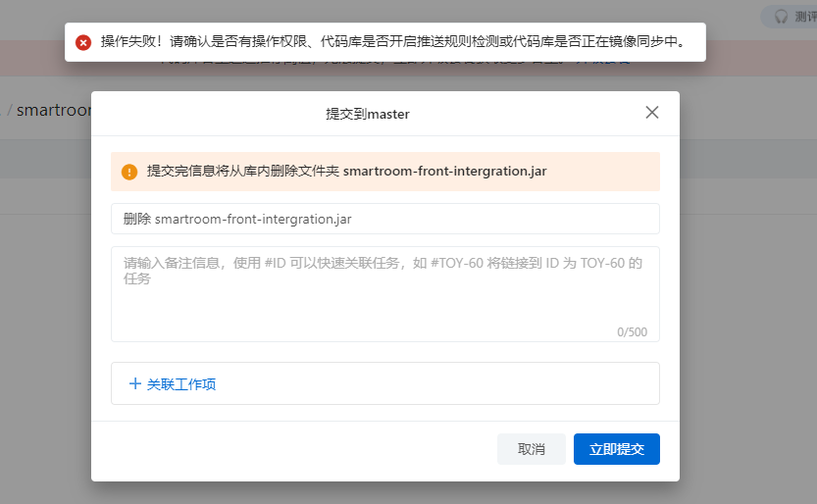Click the red error icon in toast

coord(83,42)
